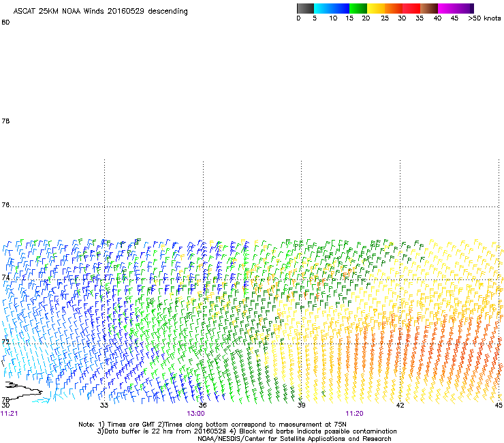Screen dimensions: 504x443
Task: Click the latitude label '72' on the left axis
Action: coord(5,341)
